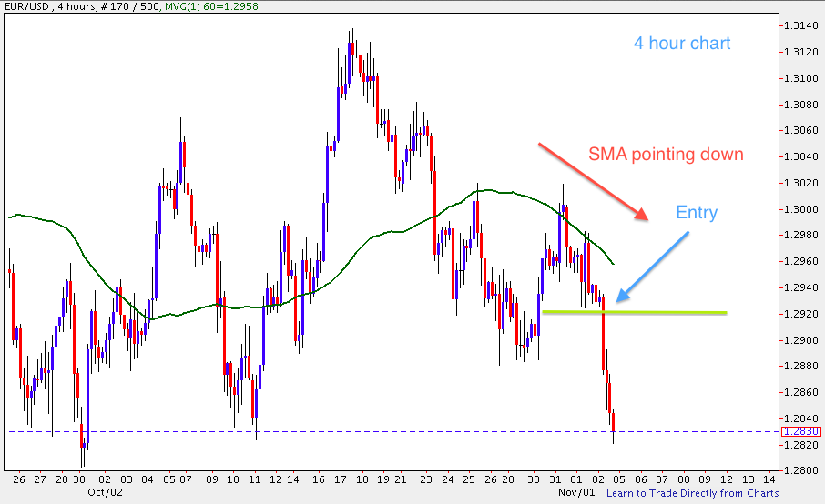
Task: Click the dashed blue current price line
Action: [393, 431]
